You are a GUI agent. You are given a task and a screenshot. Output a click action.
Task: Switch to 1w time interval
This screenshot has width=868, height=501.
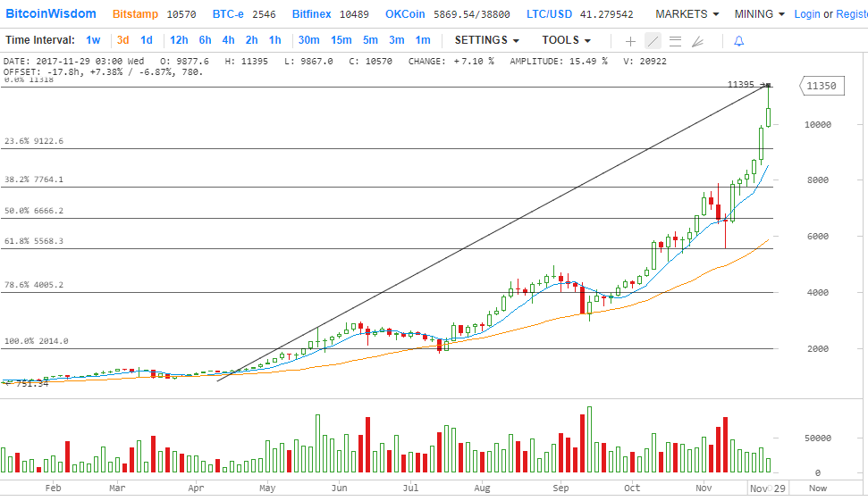(93, 40)
